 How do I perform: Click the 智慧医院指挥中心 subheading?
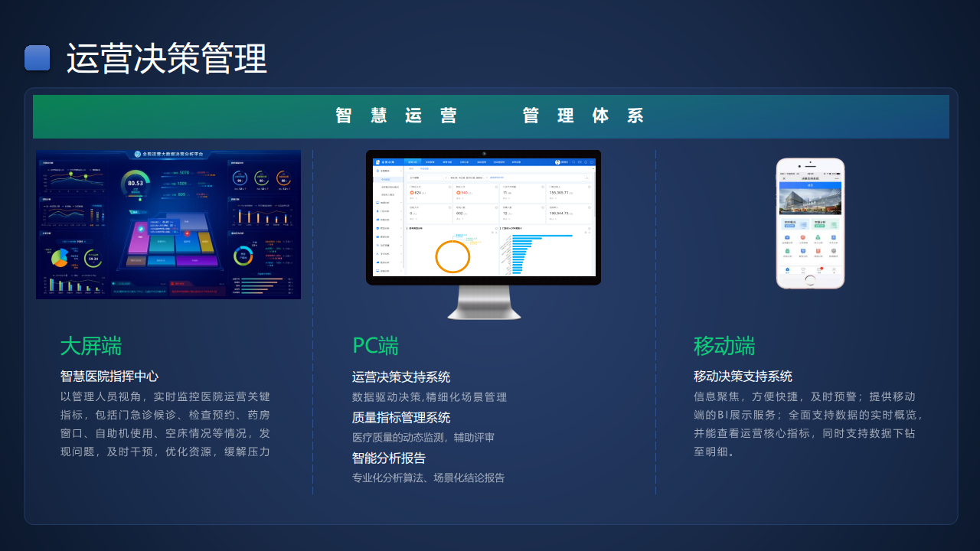click(109, 377)
